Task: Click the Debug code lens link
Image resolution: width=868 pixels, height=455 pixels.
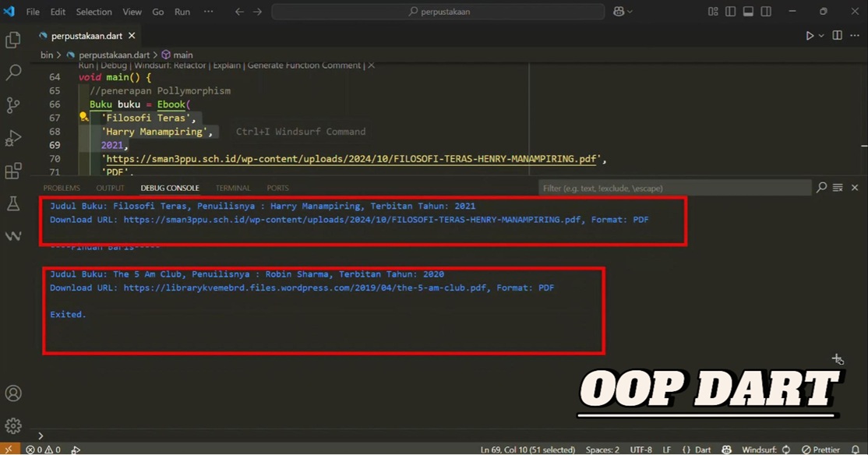Action: (114, 65)
